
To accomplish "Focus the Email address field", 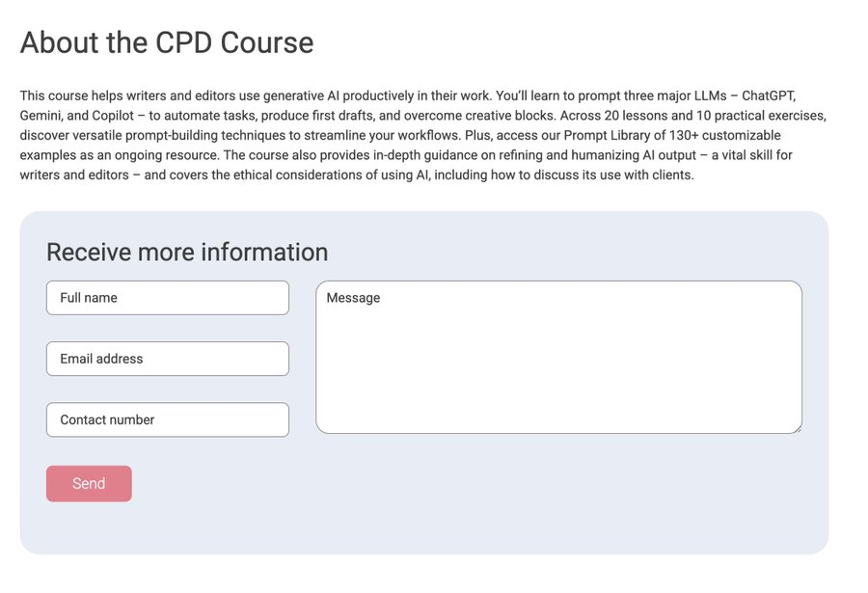I will pyautogui.click(x=167, y=359).
